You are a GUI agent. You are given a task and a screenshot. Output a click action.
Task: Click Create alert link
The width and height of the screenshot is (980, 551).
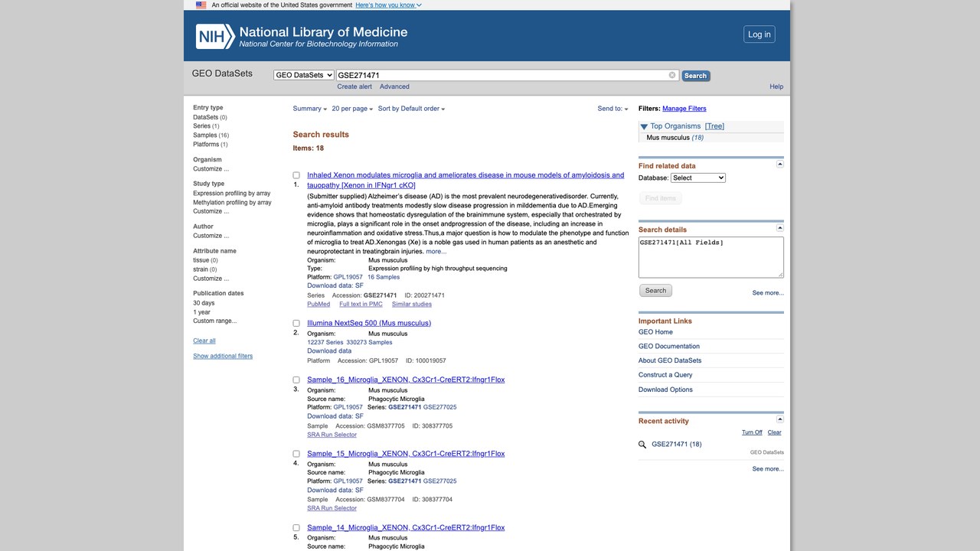click(354, 86)
